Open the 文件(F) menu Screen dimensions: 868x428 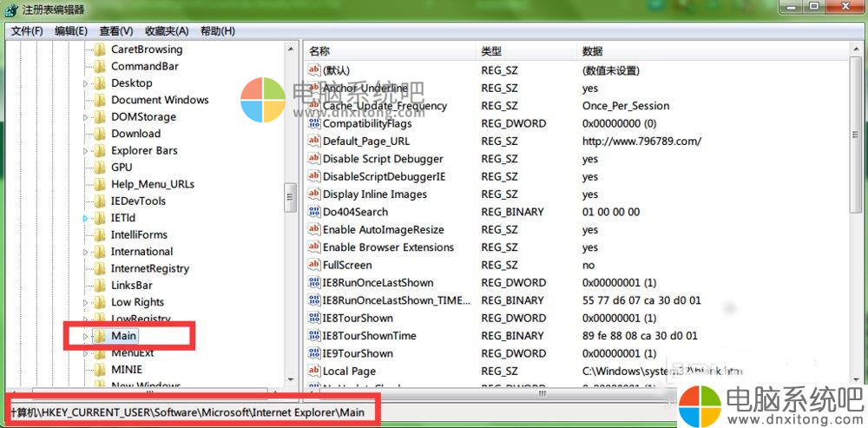(27, 31)
